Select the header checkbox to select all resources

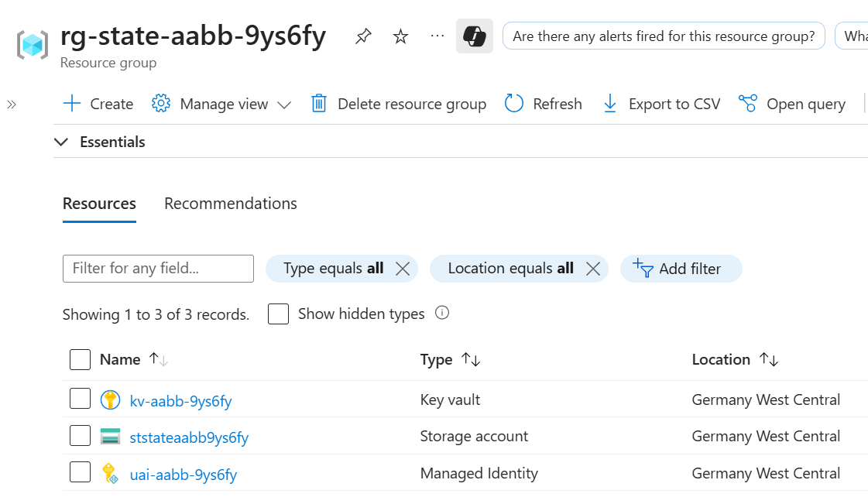click(80, 359)
